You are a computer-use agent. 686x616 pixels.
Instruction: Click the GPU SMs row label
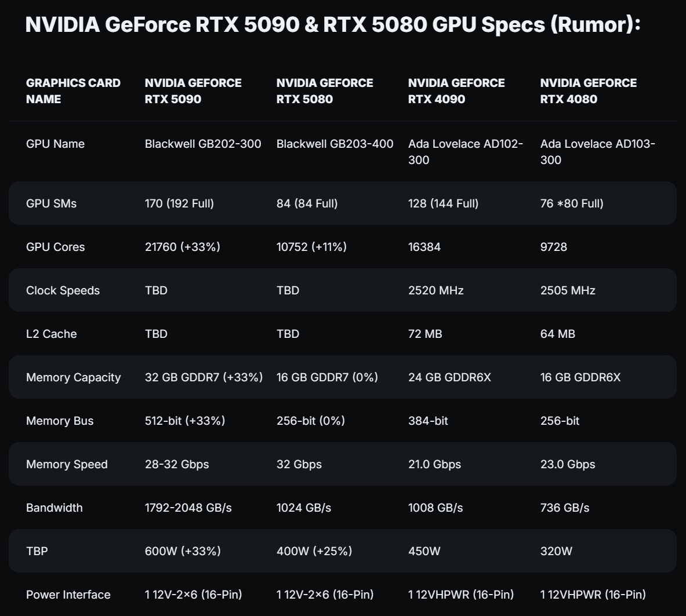52,203
